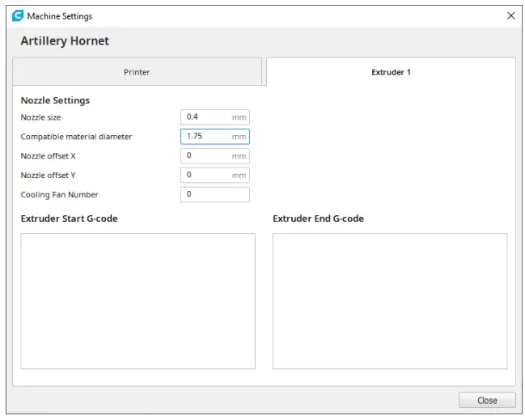
Task: Click inside Extruder End G-code text area
Action: click(390, 301)
